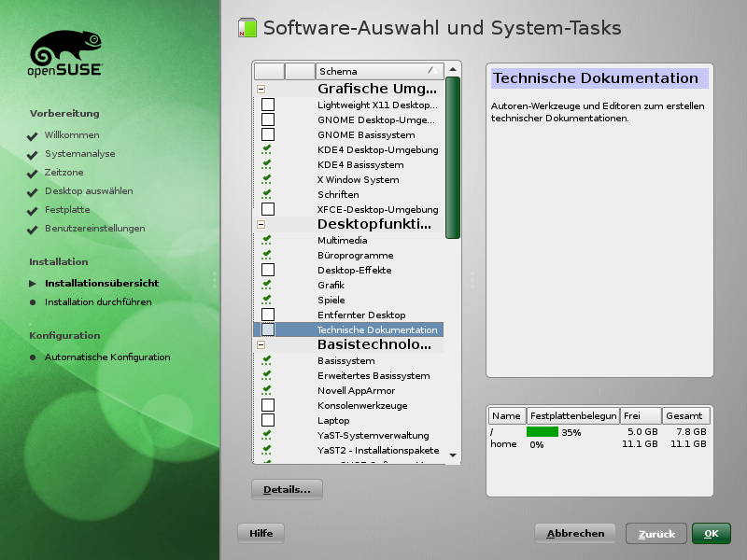Viewport: 747px width, 560px height.
Task: Toggle the checkmark icon for YaST-Systemverwaltung
Action: point(267,435)
